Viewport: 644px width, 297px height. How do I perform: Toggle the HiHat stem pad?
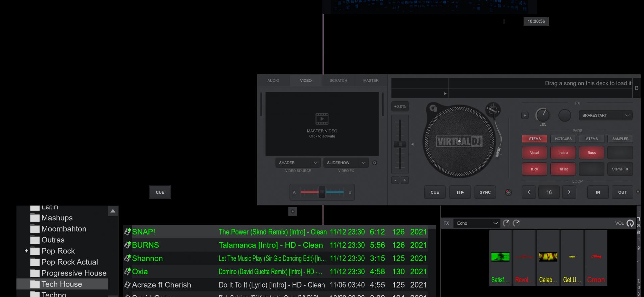click(563, 169)
